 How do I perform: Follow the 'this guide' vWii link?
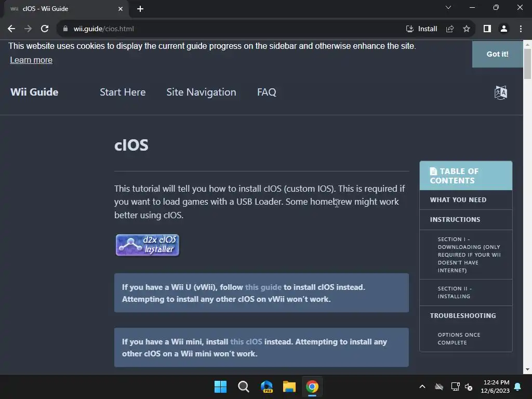263,287
